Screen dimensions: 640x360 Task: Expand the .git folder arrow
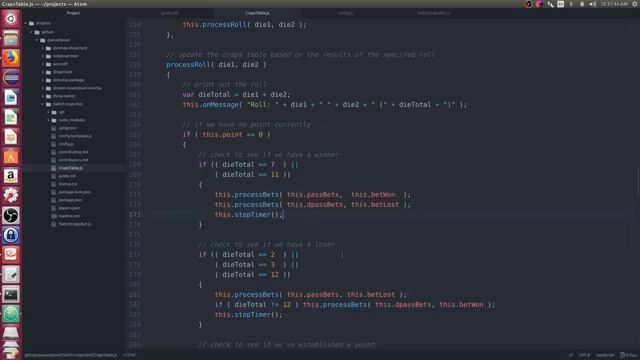click(49, 112)
